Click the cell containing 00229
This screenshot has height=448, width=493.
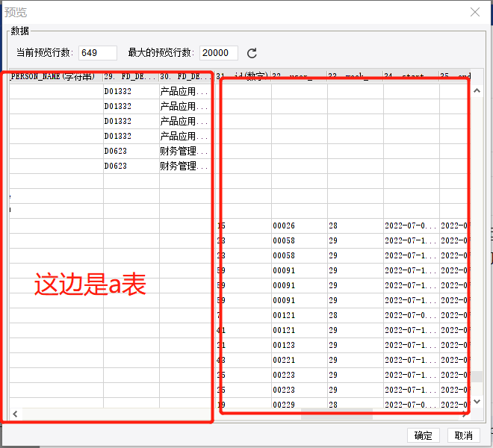[x=300, y=404]
